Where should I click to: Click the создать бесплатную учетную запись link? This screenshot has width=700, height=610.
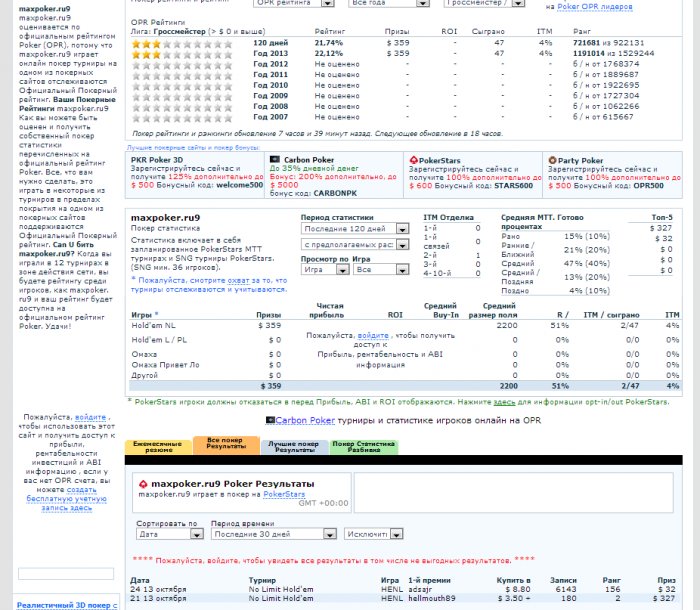click(67, 499)
